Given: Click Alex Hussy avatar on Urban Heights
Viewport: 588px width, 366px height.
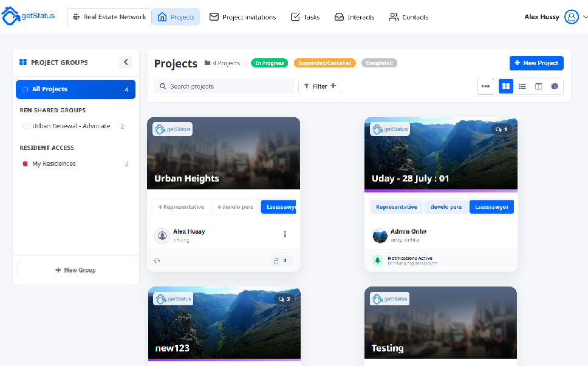Looking at the screenshot, I should point(162,236).
